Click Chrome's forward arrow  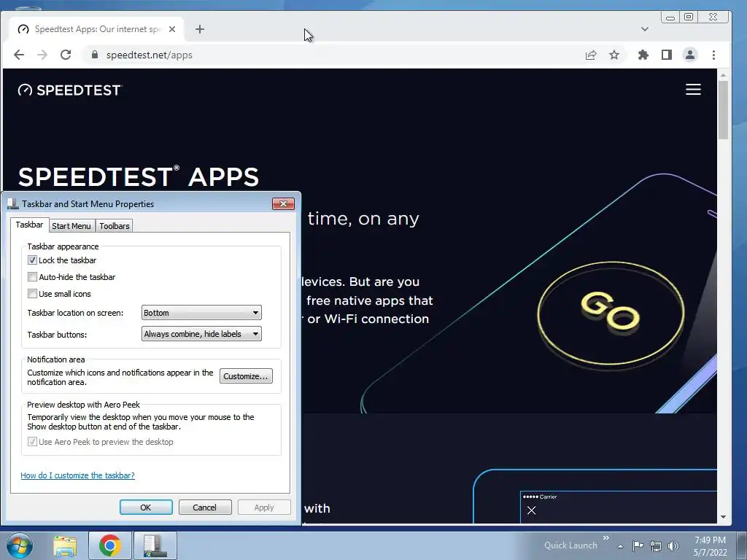tap(42, 55)
